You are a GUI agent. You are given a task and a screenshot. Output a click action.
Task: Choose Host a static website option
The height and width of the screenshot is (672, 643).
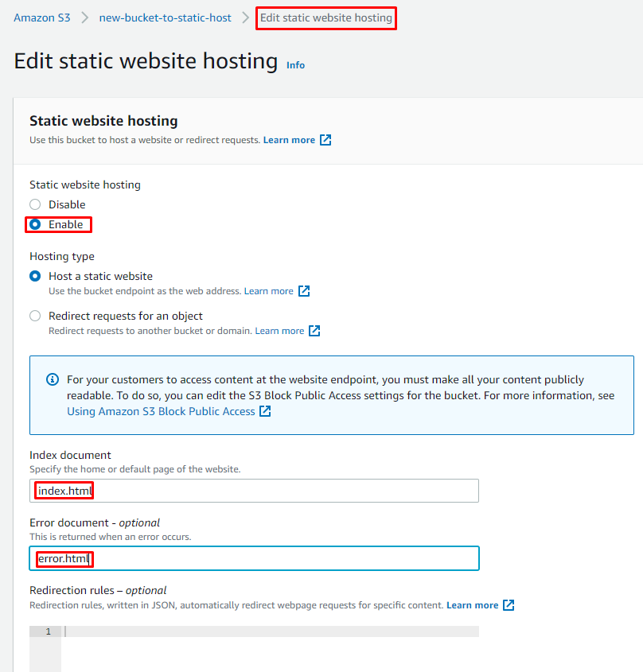pyautogui.click(x=35, y=276)
